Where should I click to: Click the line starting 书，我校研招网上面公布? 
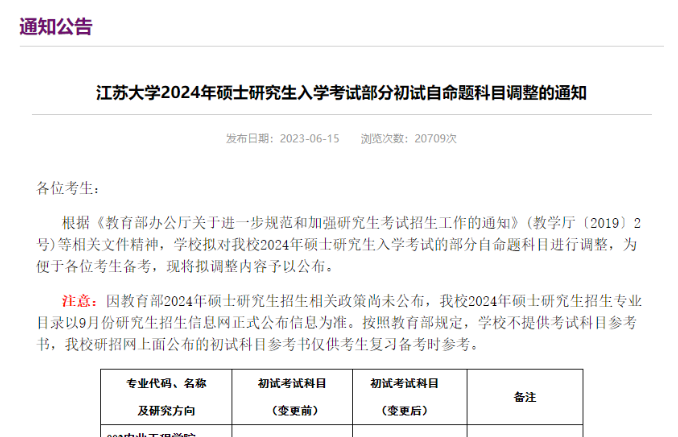[258, 344]
